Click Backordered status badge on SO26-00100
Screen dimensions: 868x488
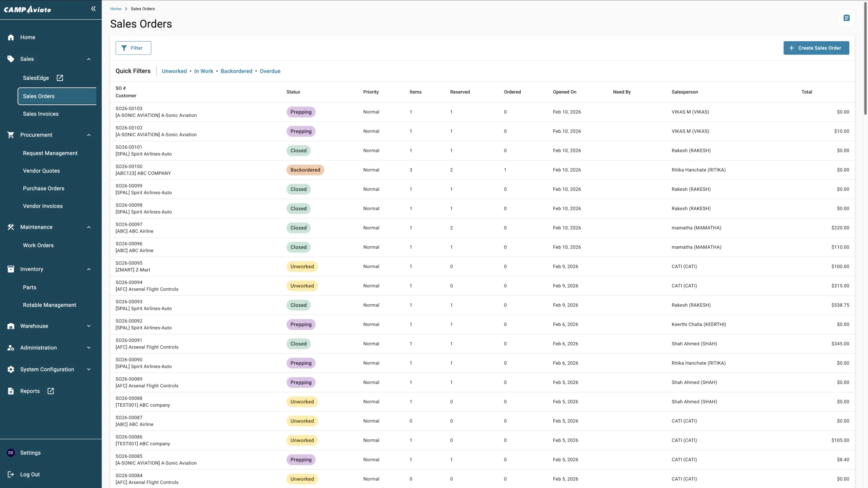(305, 170)
